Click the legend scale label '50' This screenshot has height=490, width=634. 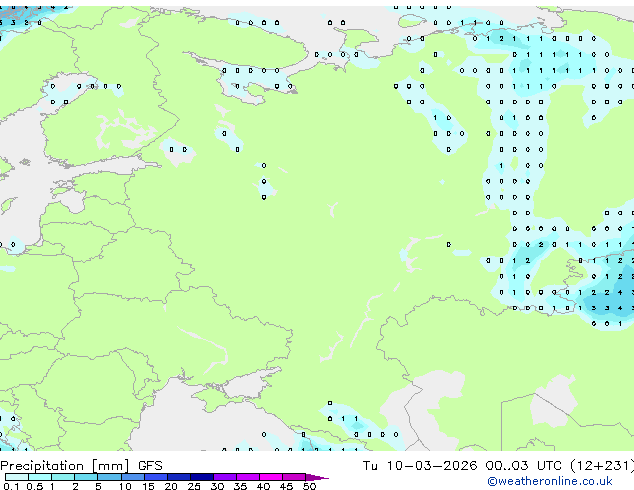point(309,486)
